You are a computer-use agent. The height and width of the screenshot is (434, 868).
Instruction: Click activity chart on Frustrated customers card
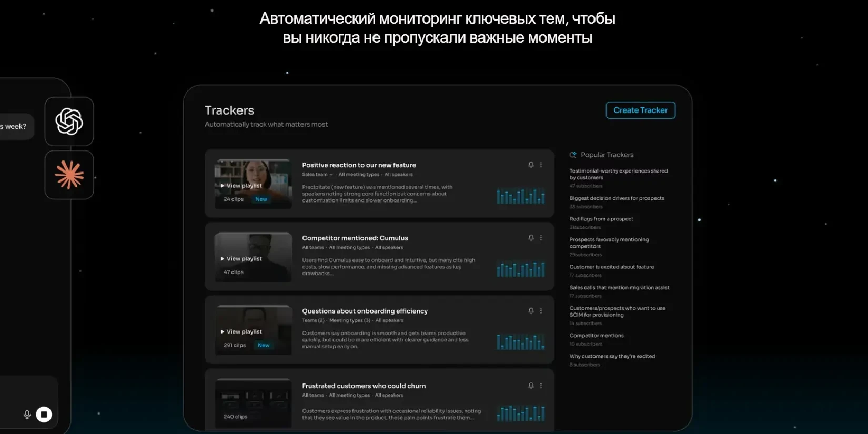520,413
